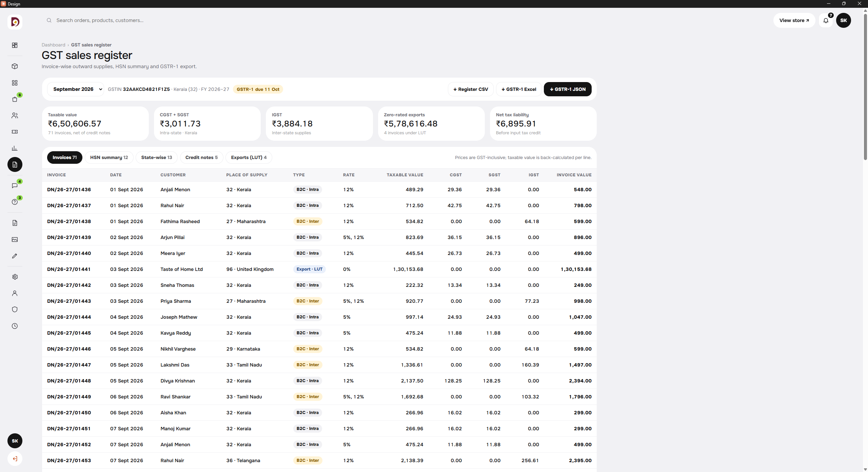
Task: Click the GSTR-1 JSON export button
Action: click(x=568, y=89)
